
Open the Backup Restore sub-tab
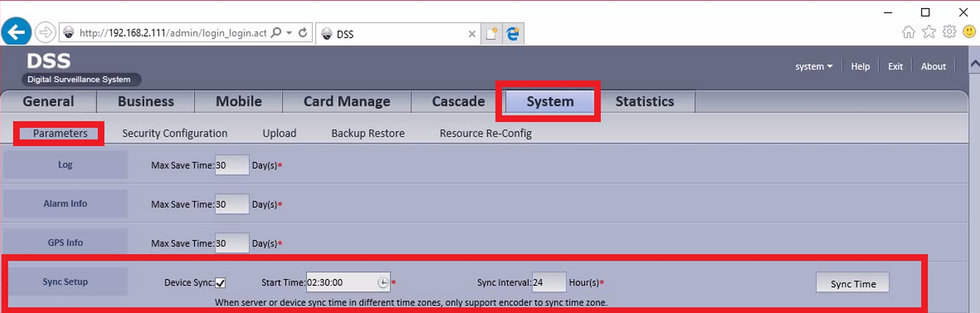coord(367,133)
